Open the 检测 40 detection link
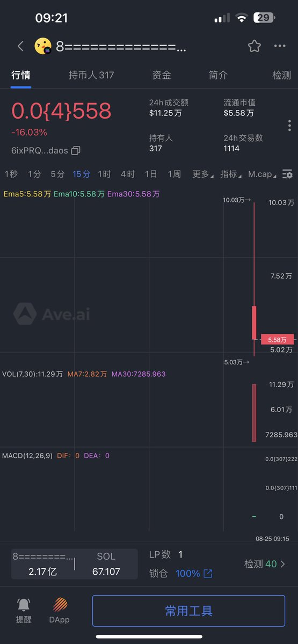 265,564
